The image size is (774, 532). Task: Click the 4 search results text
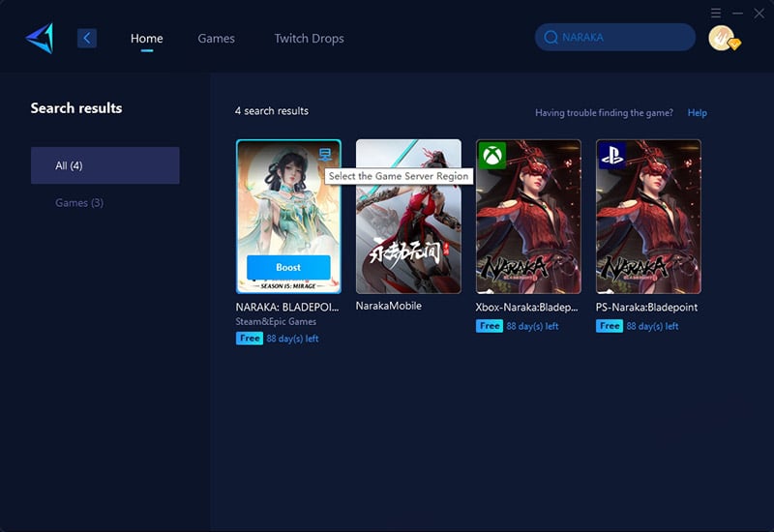(272, 111)
